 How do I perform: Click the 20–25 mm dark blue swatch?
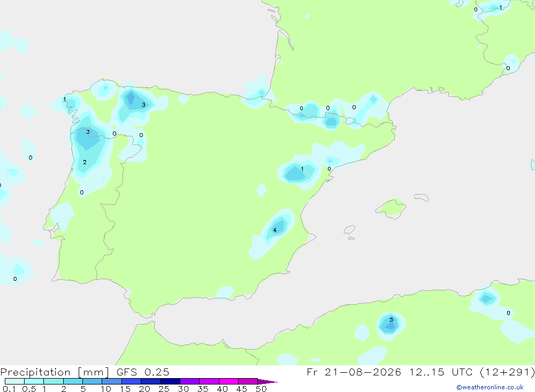[x=151, y=381]
